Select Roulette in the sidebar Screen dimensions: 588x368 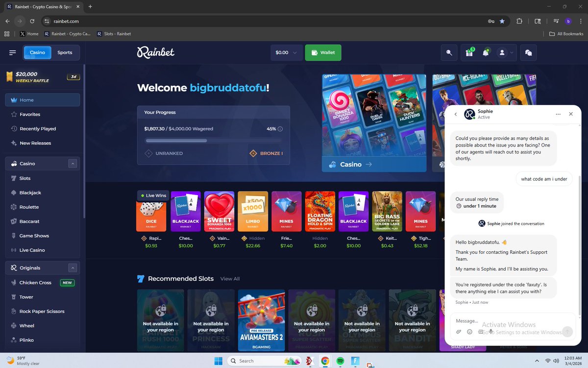(43, 207)
